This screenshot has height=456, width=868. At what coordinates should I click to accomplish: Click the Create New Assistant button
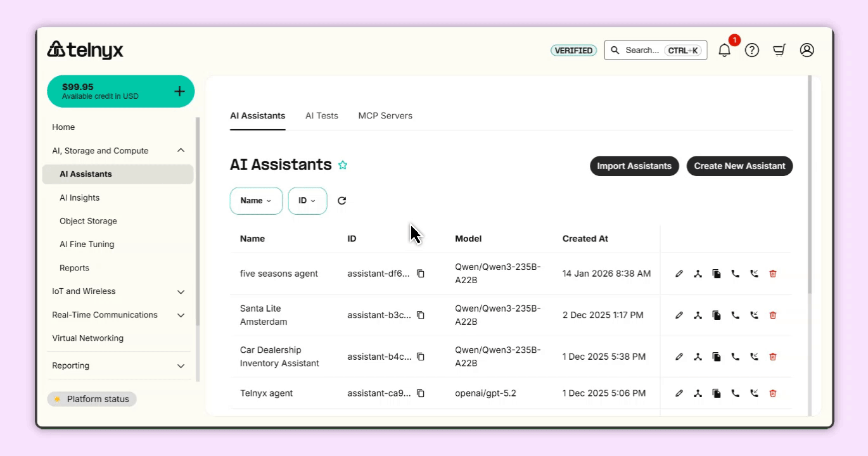click(739, 166)
